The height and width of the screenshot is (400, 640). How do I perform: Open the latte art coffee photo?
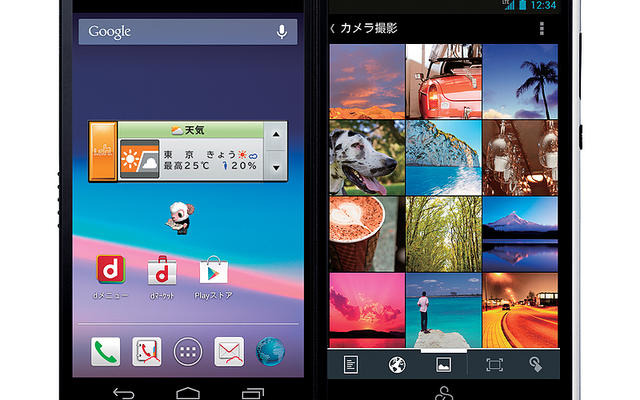click(367, 234)
